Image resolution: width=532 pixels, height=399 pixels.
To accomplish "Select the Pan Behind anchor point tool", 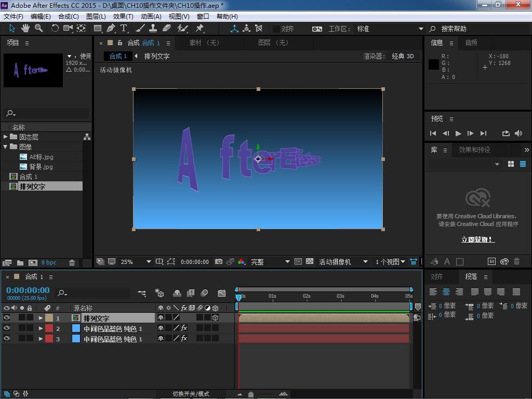I will [81, 29].
